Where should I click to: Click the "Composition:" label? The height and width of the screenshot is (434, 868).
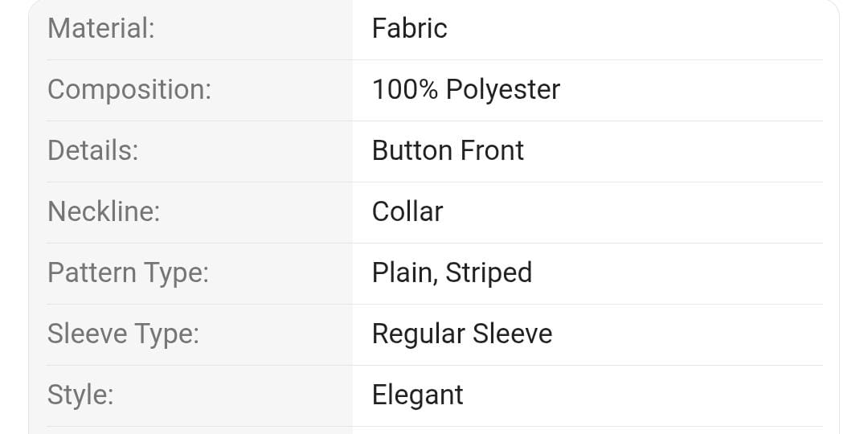129,90
